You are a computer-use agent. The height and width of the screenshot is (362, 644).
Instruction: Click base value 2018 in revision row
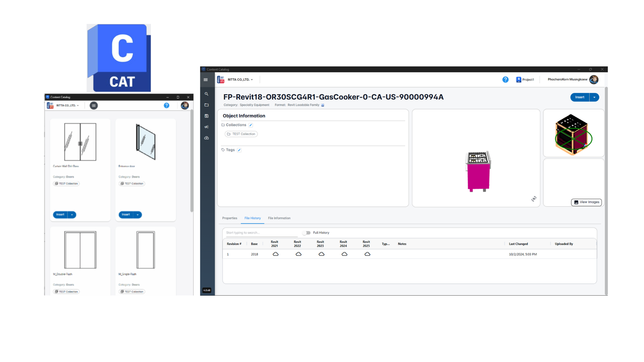255,254
